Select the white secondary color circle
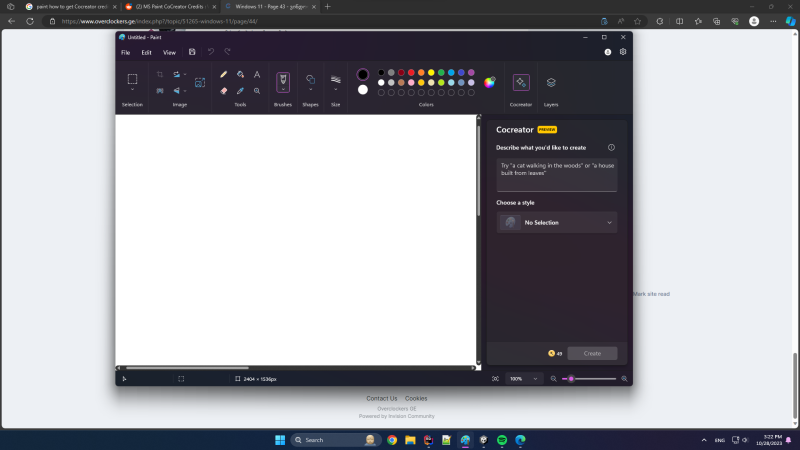This screenshot has height=450, width=800. [363, 90]
